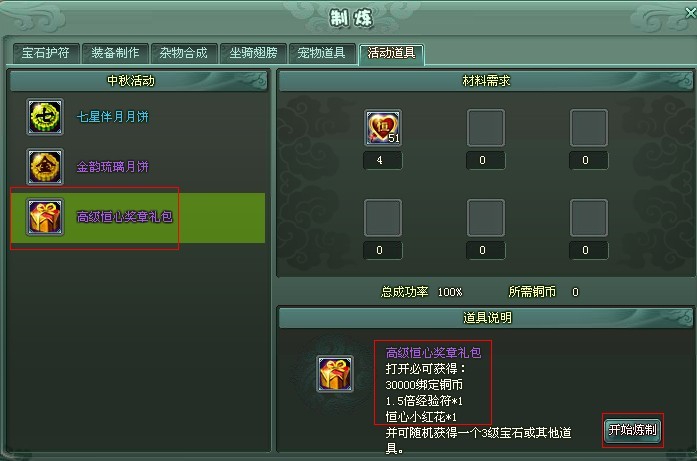Select the 宠物道具 tab
The image size is (697, 461).
(x=322, y=53)
